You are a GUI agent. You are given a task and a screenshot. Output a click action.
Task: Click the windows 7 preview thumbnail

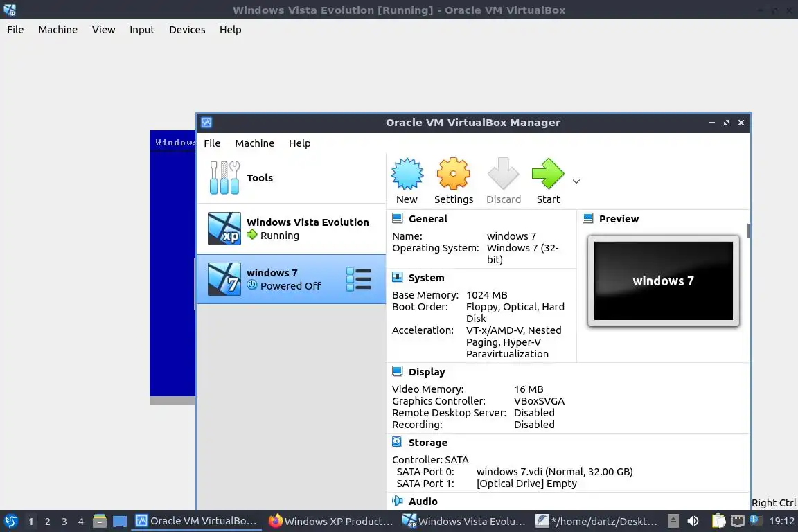(x=663, y=281)
